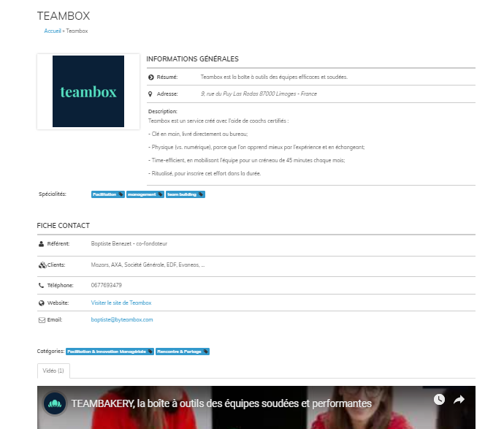Click the teambox logo thumbnail
The image size is (504, 429).
click(x=88, y=91)
